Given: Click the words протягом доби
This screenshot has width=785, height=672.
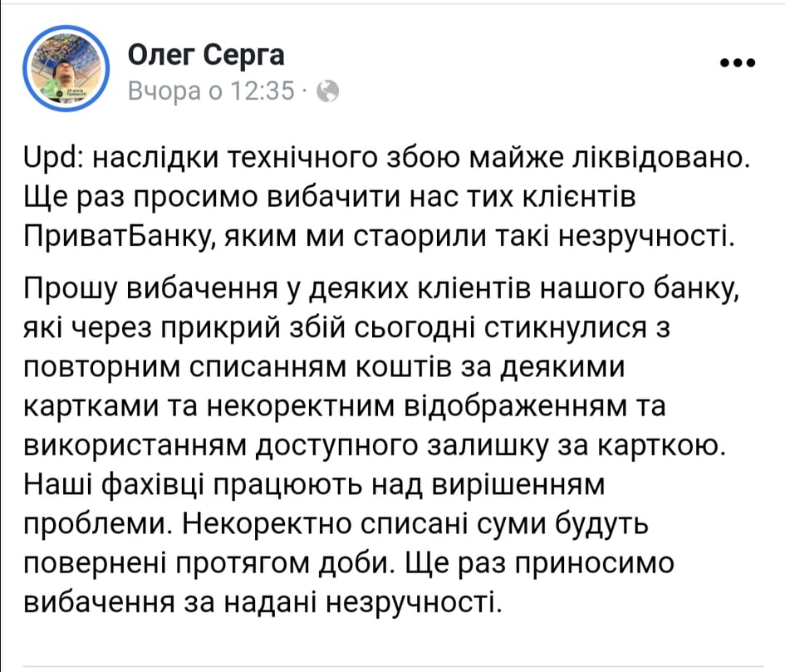Looking at the screenshot, I should (282, 564).
